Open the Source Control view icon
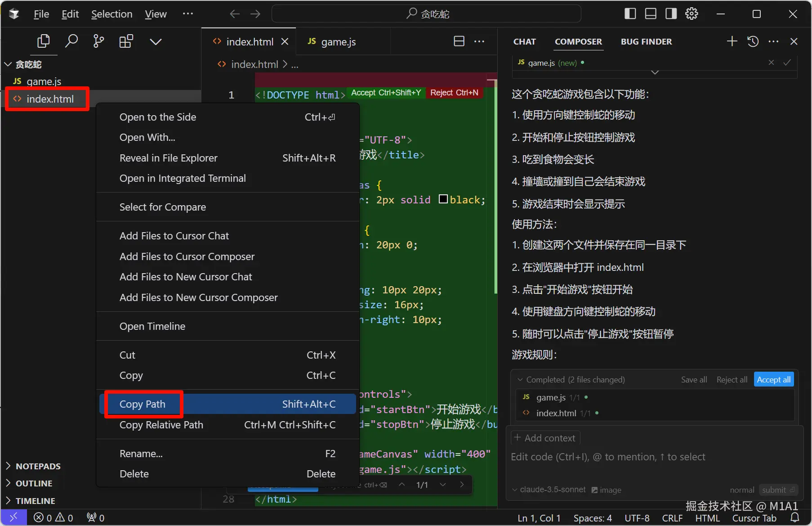Image resolution: width=812 pixels, height=526 pixels. (x=98, y=41)
